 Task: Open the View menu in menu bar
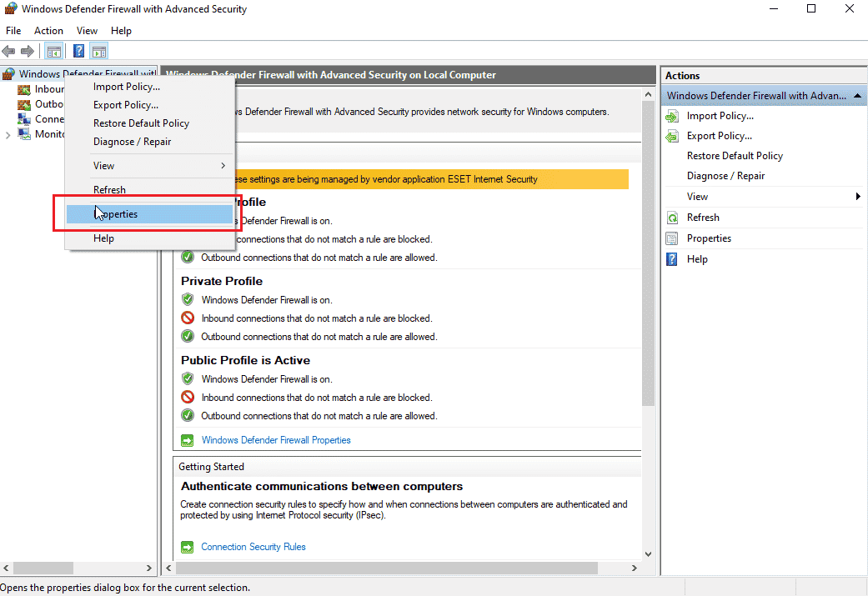87,31
